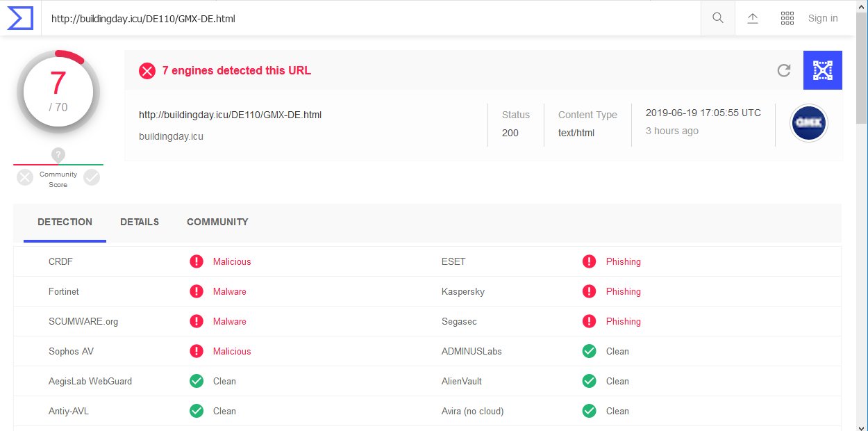Open the apps grid menu icon

click(x=787, y=18)
